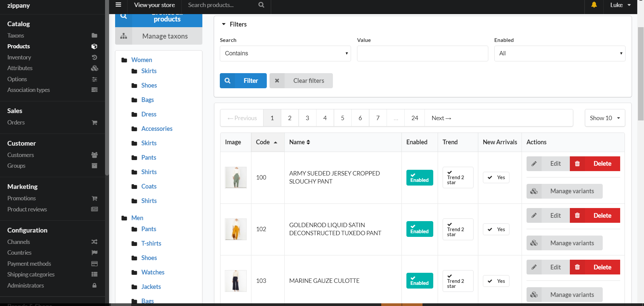Select the Products cube icon in sidebar
644x306 pixels.
tap(94, 46)
